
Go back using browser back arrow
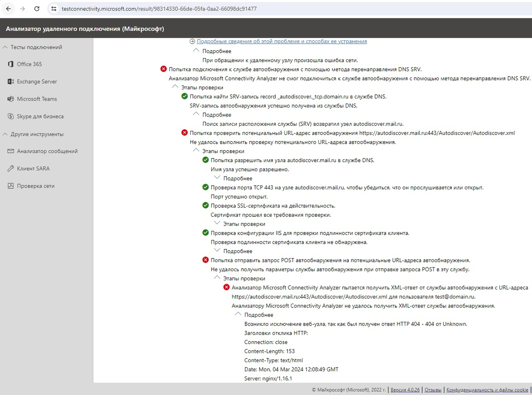coord(8,8)
